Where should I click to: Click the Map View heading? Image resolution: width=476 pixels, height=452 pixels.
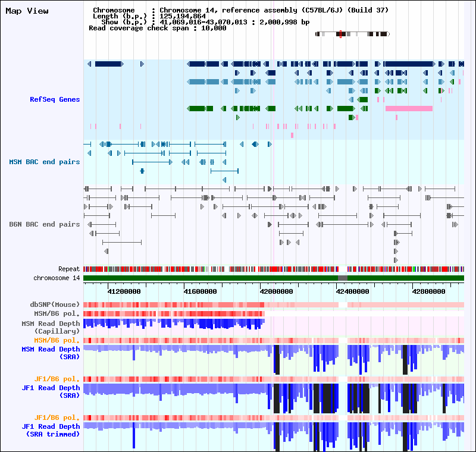coord(27,11)
